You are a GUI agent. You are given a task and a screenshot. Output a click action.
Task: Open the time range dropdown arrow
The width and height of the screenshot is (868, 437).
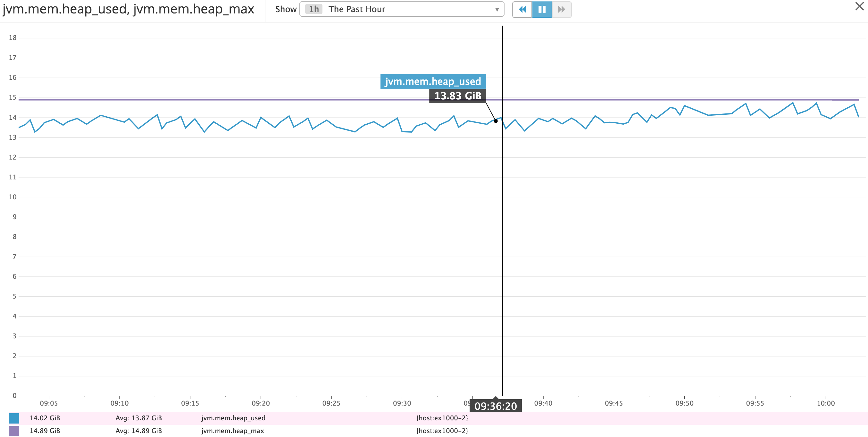497,9
